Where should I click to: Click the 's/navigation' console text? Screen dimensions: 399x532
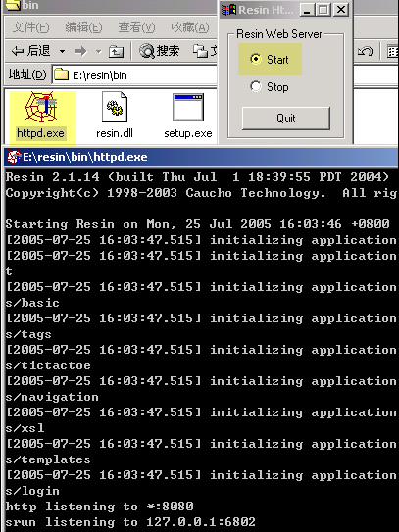[52, 397]
